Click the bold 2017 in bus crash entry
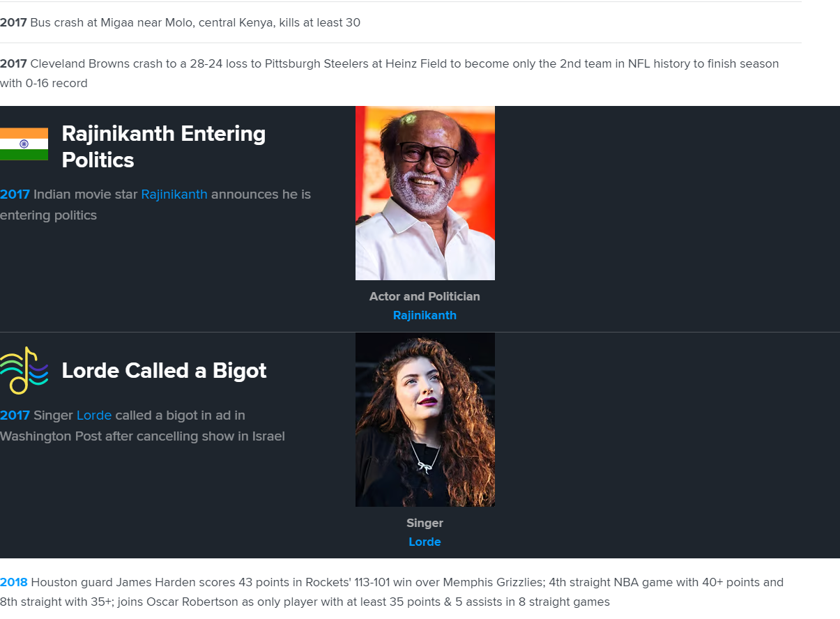 click(13, 22)
